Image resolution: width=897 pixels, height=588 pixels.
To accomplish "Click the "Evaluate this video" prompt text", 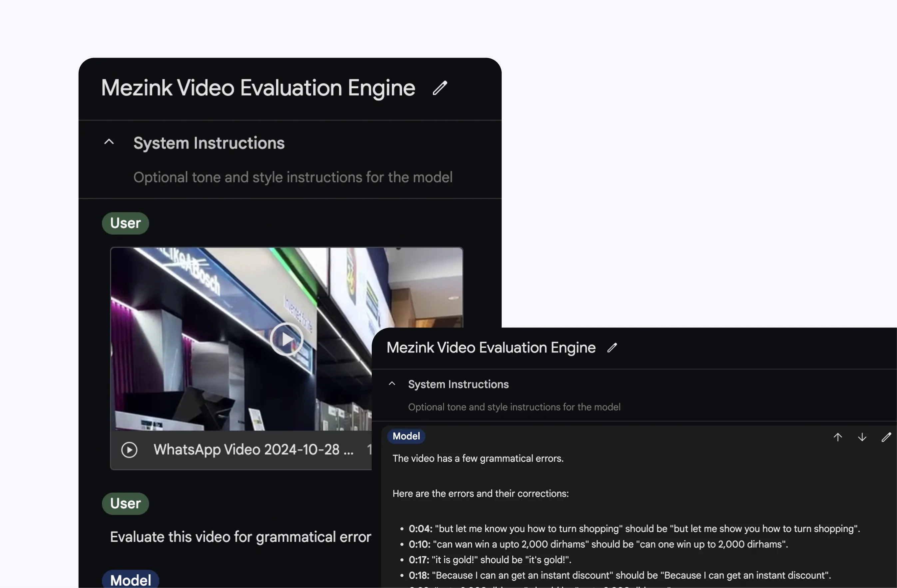I will [240, 537].
